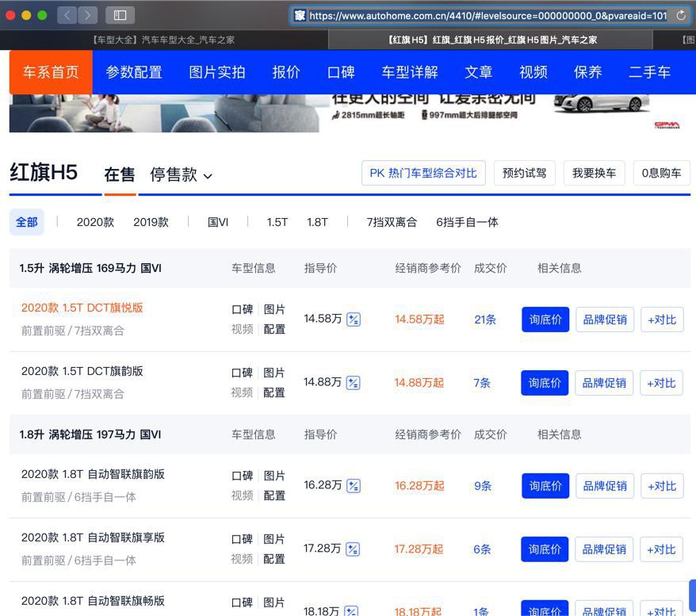Filter by 国VI emission standard
The image size is (696, 616).
click(218, 222)
